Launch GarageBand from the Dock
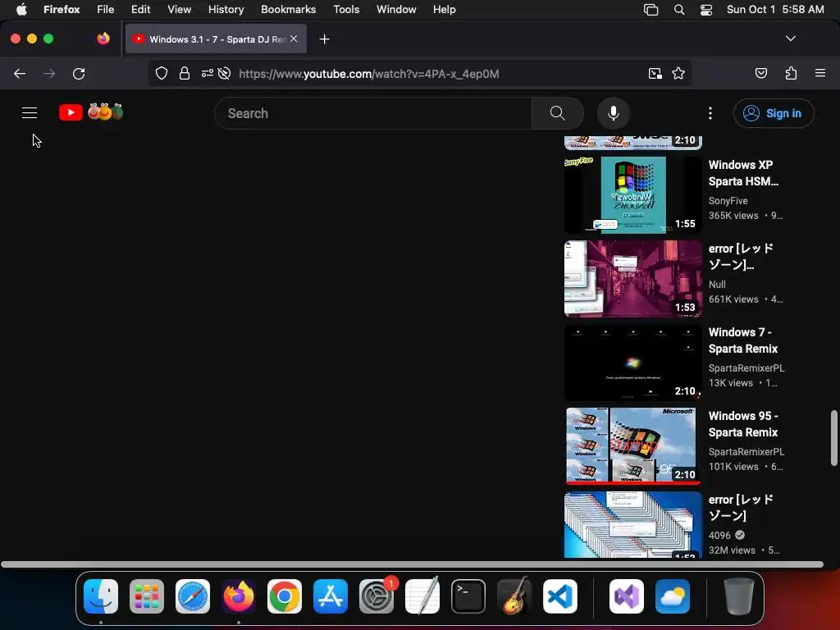 click(x=514, y=596)
